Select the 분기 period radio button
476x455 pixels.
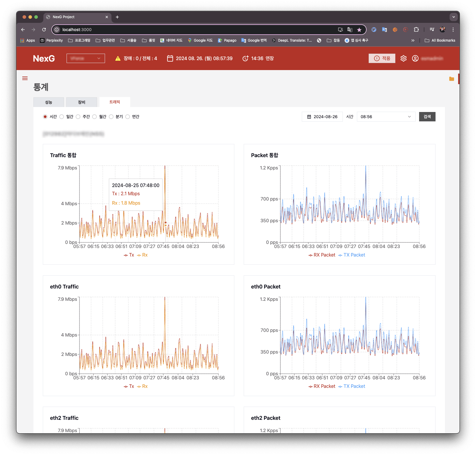111,117
